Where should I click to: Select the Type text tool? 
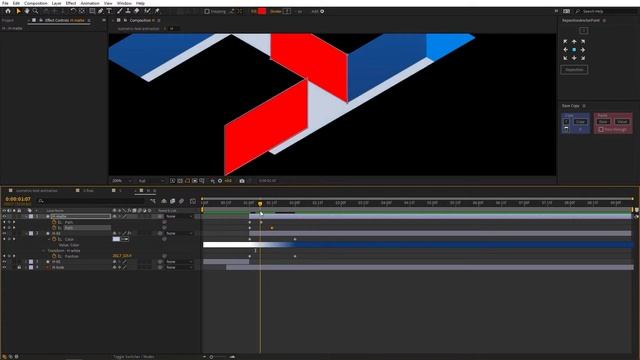click(x=109, y=11)
